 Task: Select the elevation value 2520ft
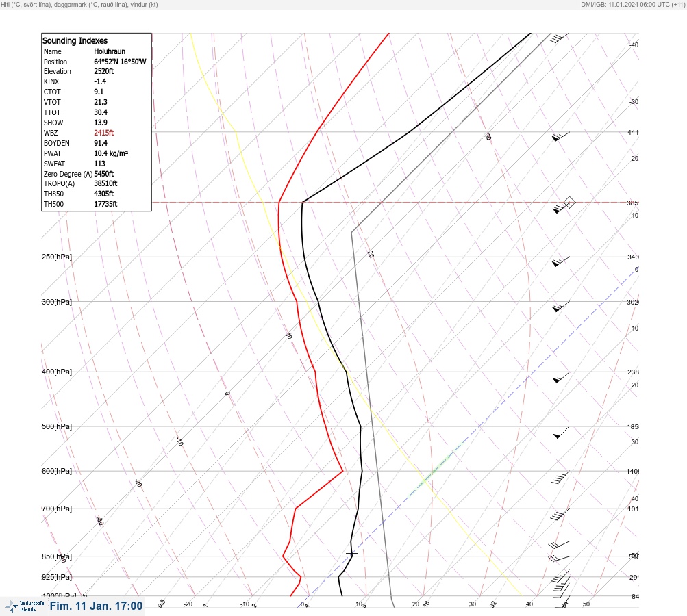coord(104,71)
